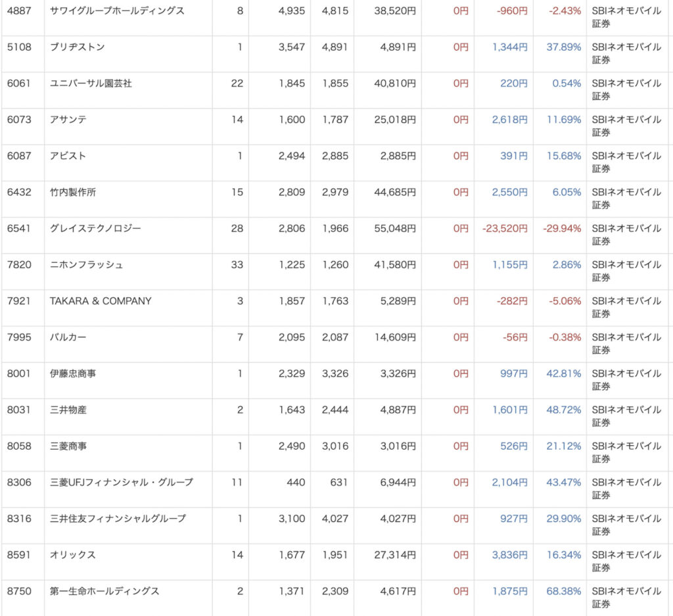Click stock code 6061

(19, 83)
